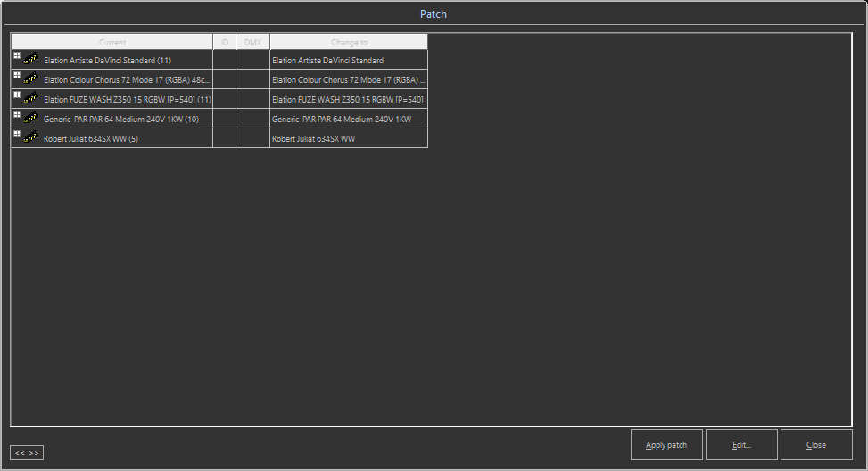Select 'Elation Colour Chorus 72 Mode 17 (RGBA) 48c...' text

(x=127, y=79)
